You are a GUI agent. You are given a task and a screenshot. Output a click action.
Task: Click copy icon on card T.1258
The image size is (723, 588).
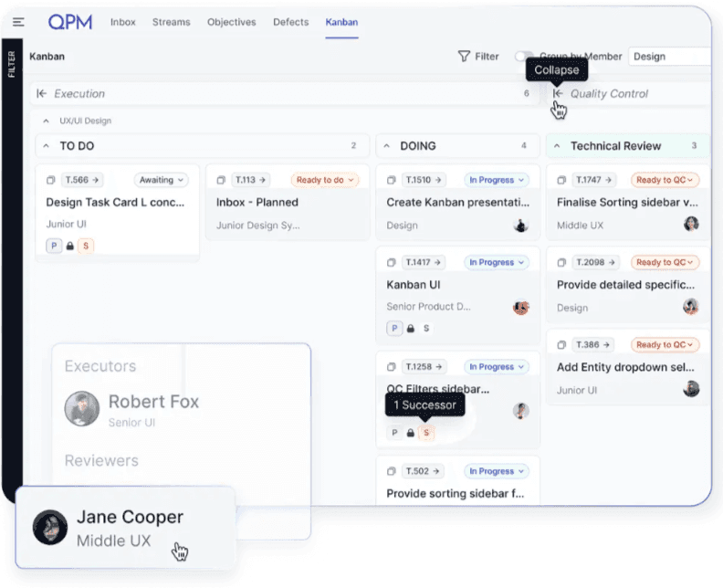pos(391,367)
